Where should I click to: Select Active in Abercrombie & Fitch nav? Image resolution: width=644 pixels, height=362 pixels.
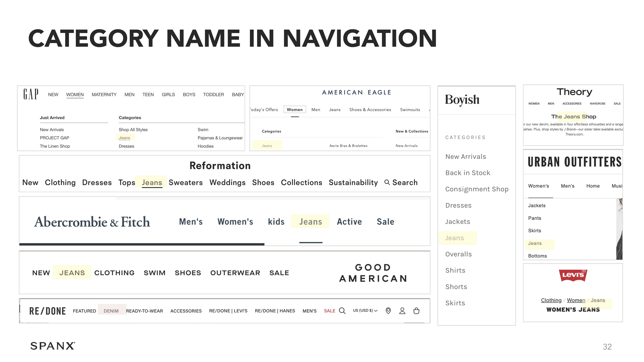click(x=349, y=222)
